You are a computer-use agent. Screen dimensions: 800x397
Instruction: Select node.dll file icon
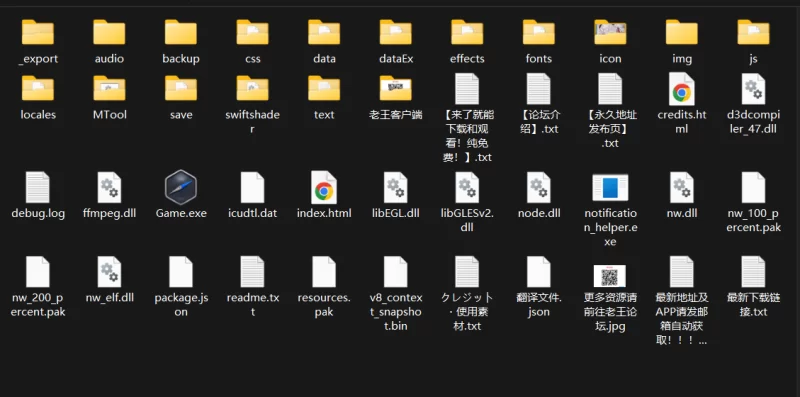tap(539, 187)
